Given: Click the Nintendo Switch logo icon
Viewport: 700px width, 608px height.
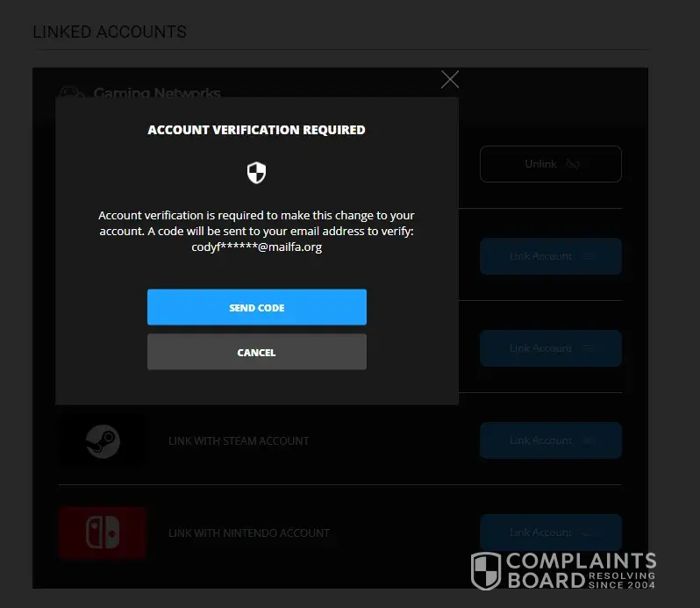Looking at the screenshot, I should click(103, 533).
